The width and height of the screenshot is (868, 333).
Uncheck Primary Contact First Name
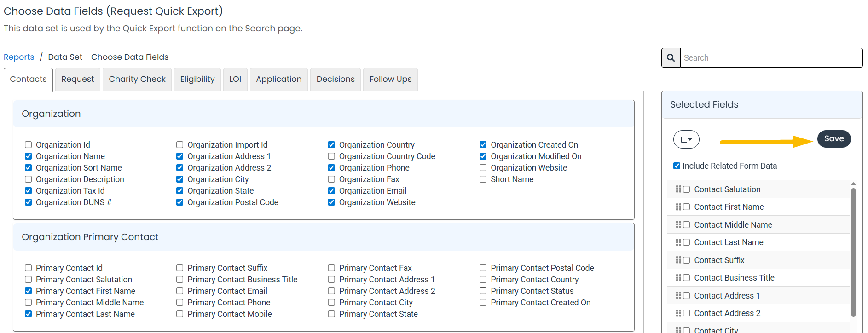(29, 291)
